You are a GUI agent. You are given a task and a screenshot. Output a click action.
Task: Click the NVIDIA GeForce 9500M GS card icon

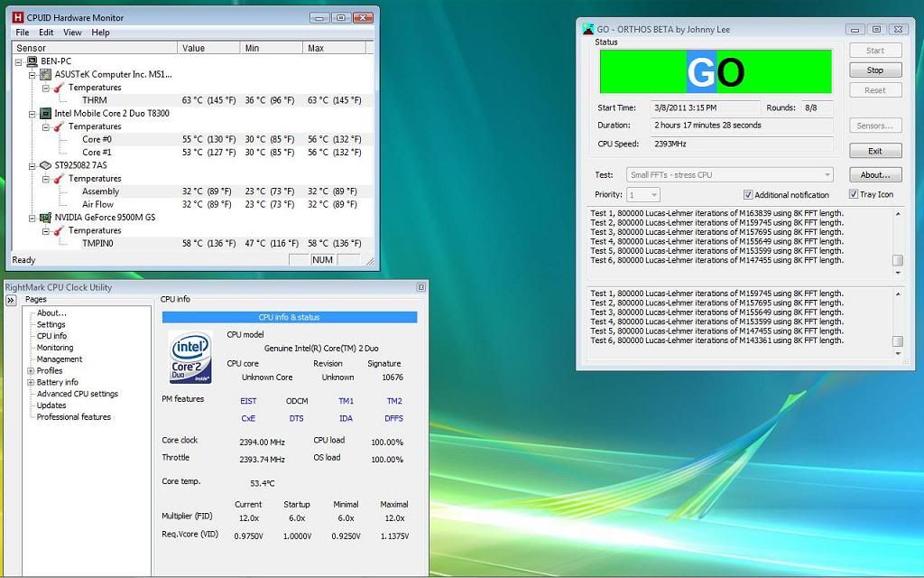(45, 217)
